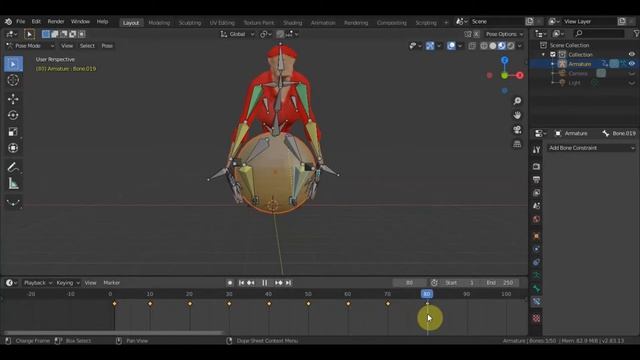Screen dimensions: 640x360
Task: Toggle the Collection checkbox in outliner
Action: click(553, 54)
